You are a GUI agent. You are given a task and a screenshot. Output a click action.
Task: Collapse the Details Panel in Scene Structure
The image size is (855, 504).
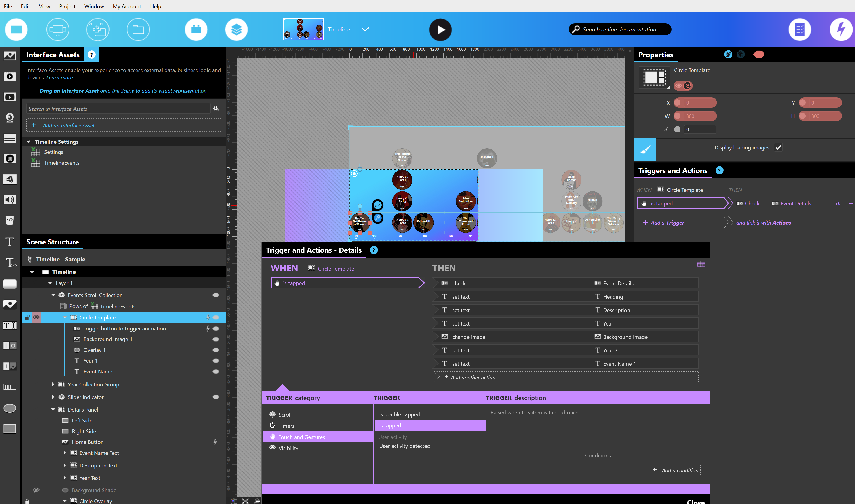(x=53, y=409)
